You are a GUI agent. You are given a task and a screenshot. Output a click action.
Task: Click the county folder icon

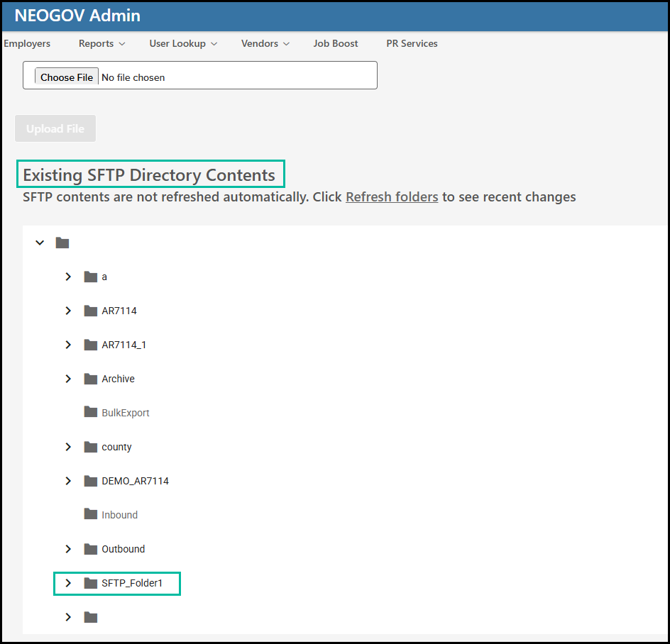91,447
